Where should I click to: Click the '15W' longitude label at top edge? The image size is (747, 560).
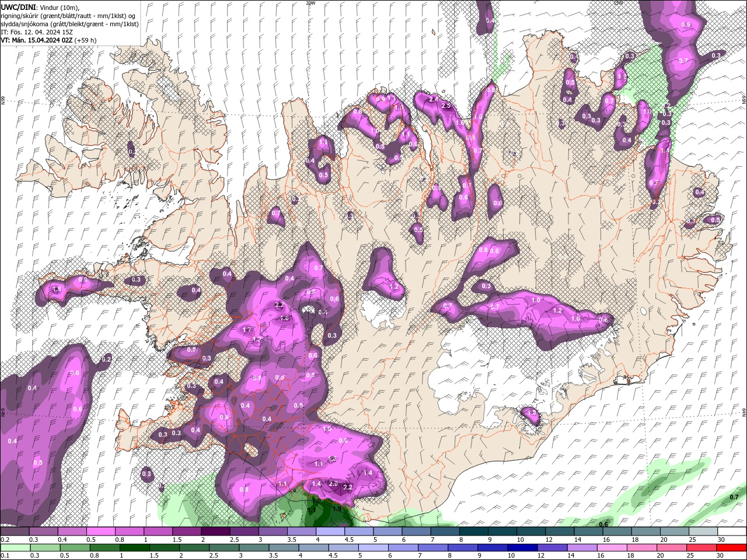coord(618,3)
